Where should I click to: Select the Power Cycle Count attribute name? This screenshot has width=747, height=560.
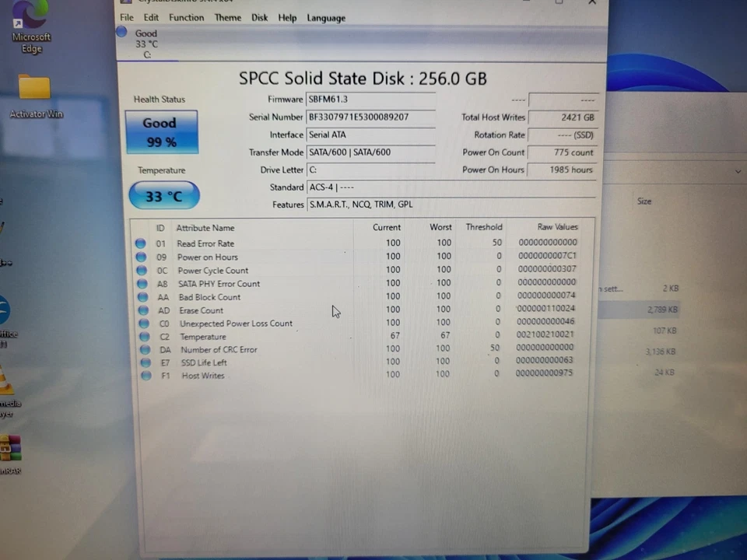[213, 271]
